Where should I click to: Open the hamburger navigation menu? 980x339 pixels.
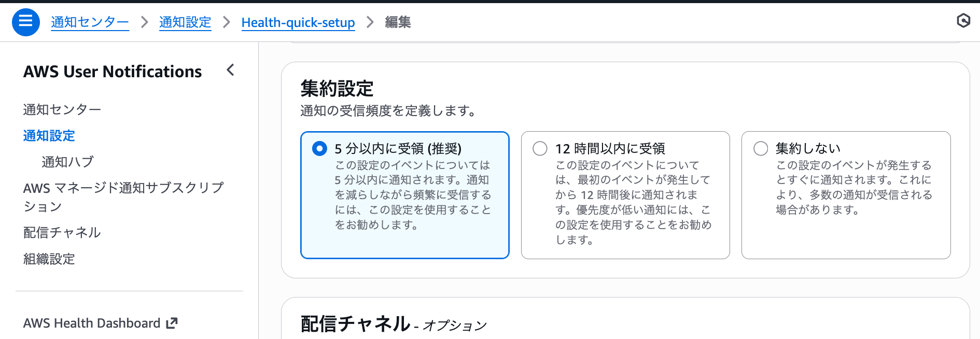[25, 22]
